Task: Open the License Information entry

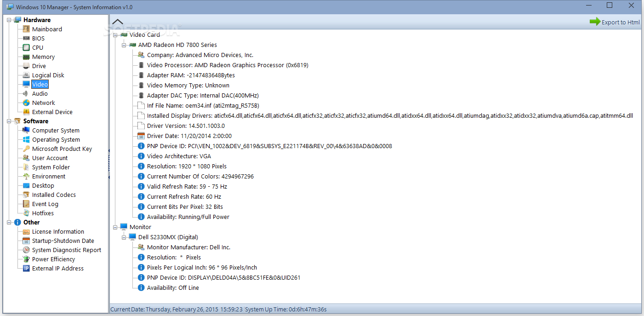Action: [58, 231]
